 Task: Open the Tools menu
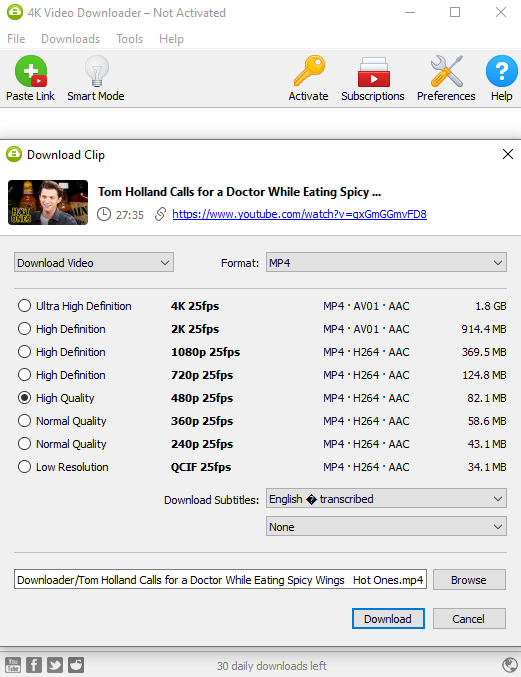point(129,39)
